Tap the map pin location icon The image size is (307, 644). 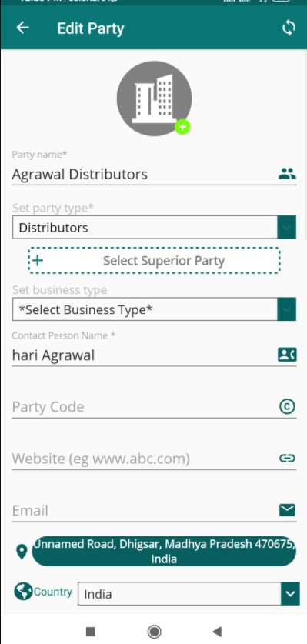22,552
